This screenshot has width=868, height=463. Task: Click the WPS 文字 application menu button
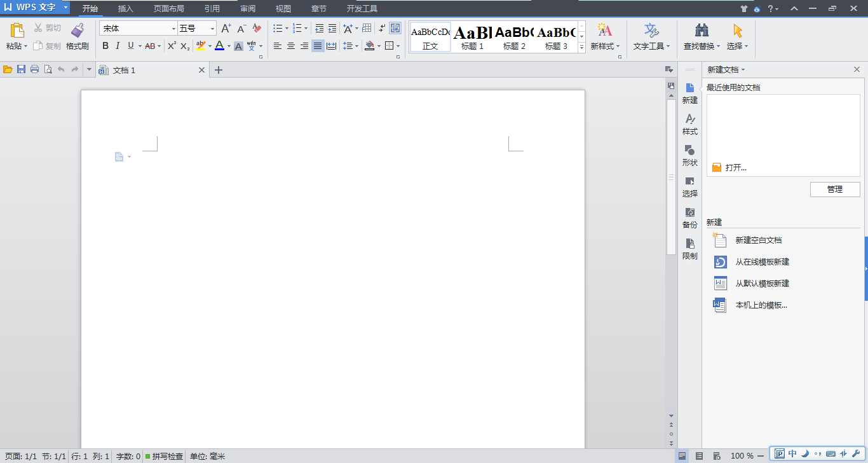click(35, 8)
